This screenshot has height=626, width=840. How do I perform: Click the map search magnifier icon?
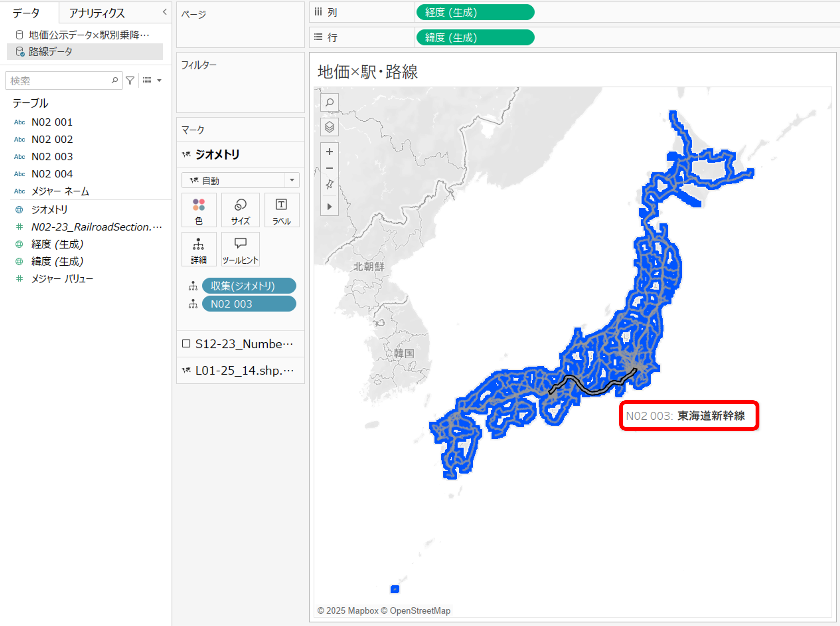click(x=329, y=102)
